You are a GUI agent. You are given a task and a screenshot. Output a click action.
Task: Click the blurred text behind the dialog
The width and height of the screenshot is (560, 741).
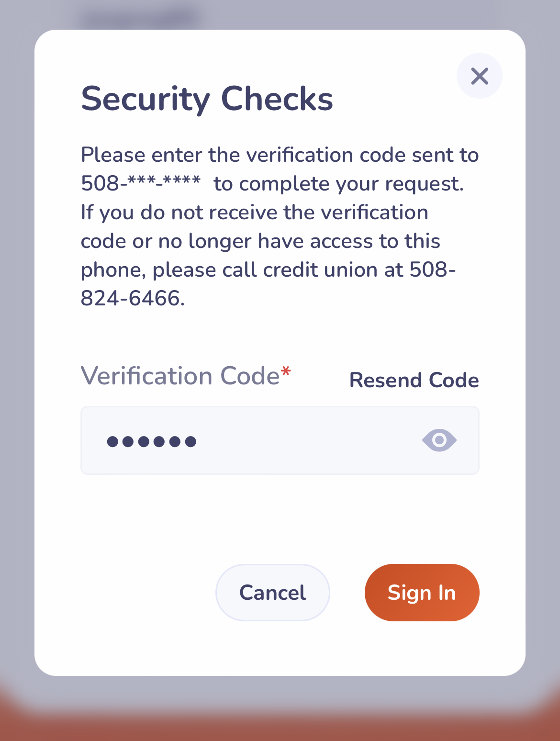click(x=139, y=19)
